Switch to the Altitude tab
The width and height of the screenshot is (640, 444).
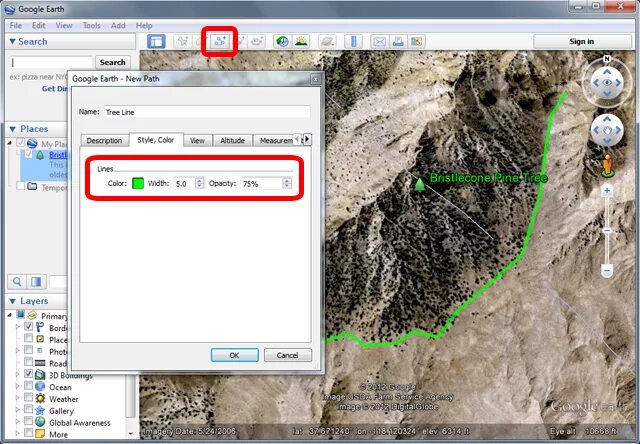pos(232,140)
